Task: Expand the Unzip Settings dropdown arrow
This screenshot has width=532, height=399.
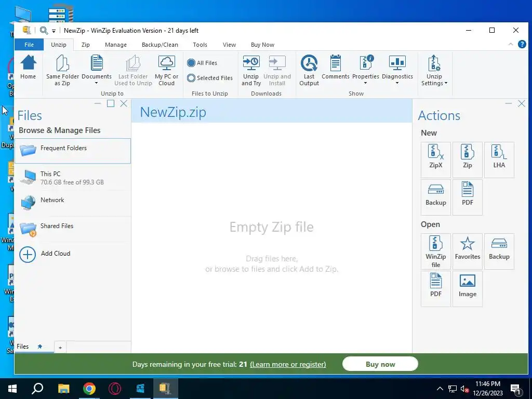Action: tap(446, 83)
